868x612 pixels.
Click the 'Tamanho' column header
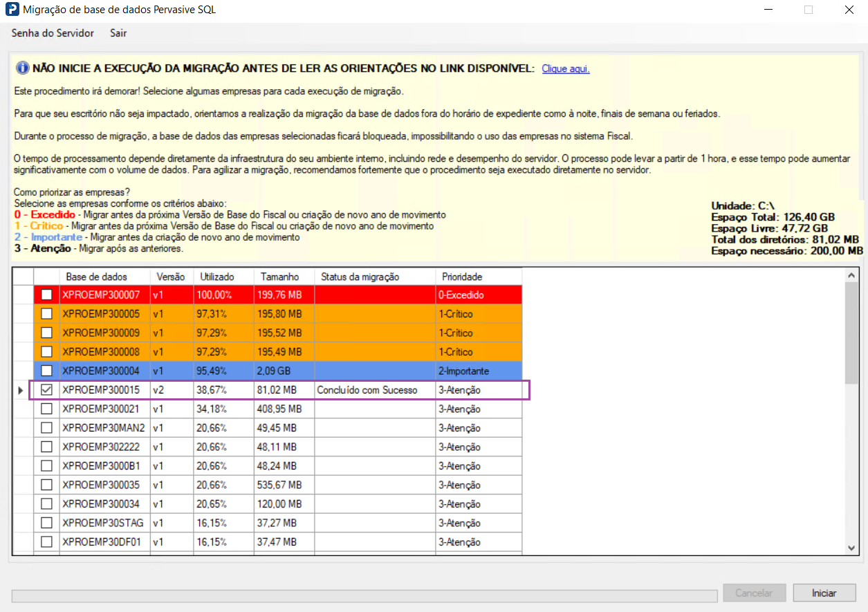284,277
